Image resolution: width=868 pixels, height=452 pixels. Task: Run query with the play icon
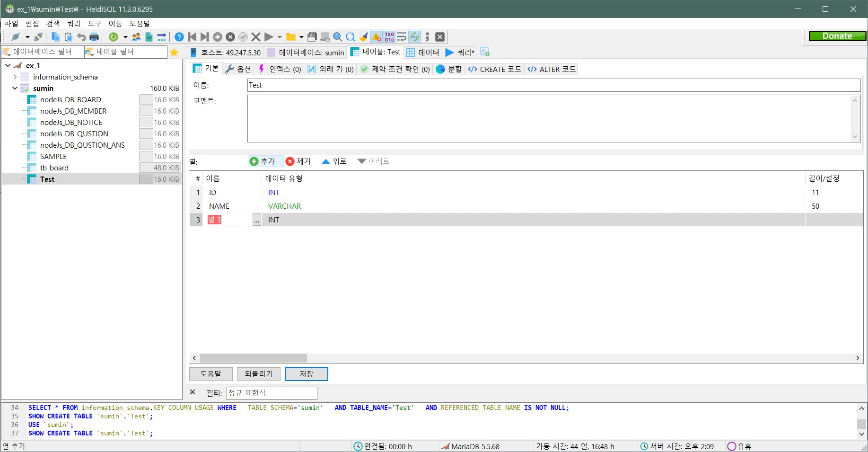269,37
